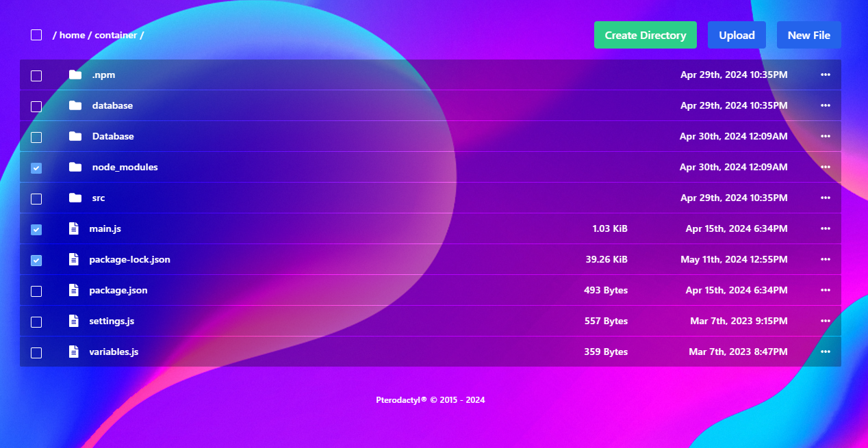Open the main.js options menu

826,228
